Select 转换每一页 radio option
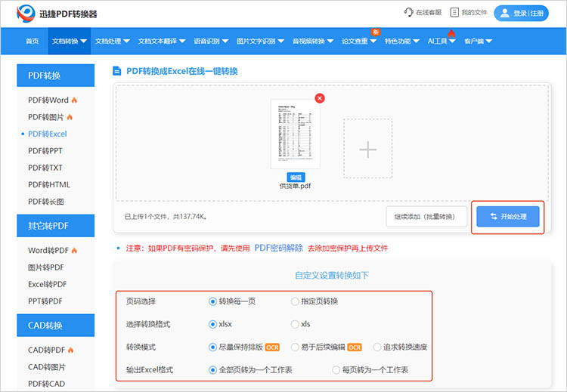Screen dimensions: 567x392 click(x=212, y=301)
